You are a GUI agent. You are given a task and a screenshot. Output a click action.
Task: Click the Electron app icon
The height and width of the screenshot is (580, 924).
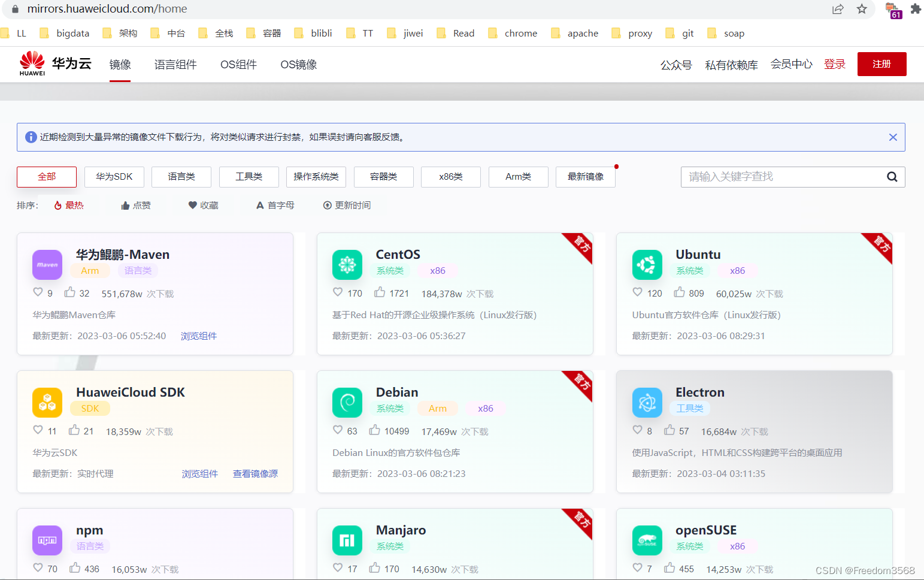647,403
